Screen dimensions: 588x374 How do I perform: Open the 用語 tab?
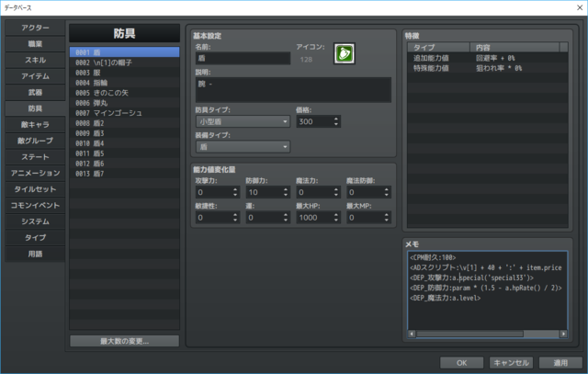(x=35, y=254)
